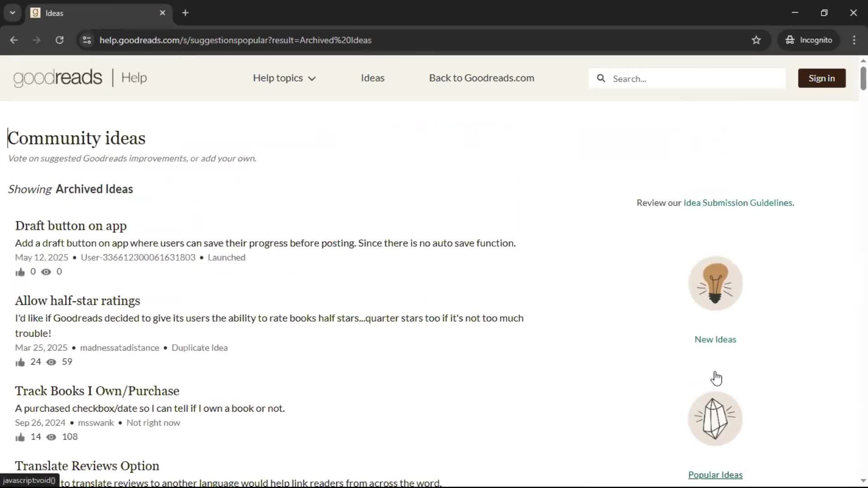Click date May 12, 2025
Image resolution: width=868 pixels, height=488 pixels.
click(42, 258)
